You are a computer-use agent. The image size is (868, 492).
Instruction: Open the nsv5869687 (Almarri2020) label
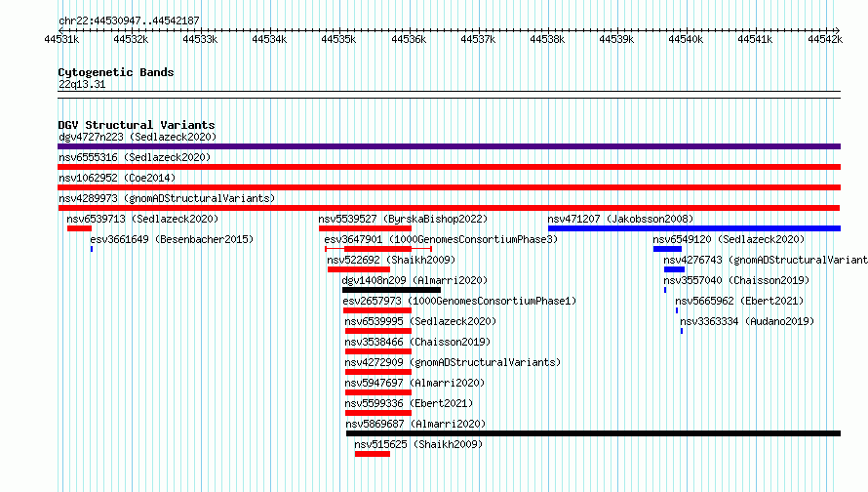(415, 424)
